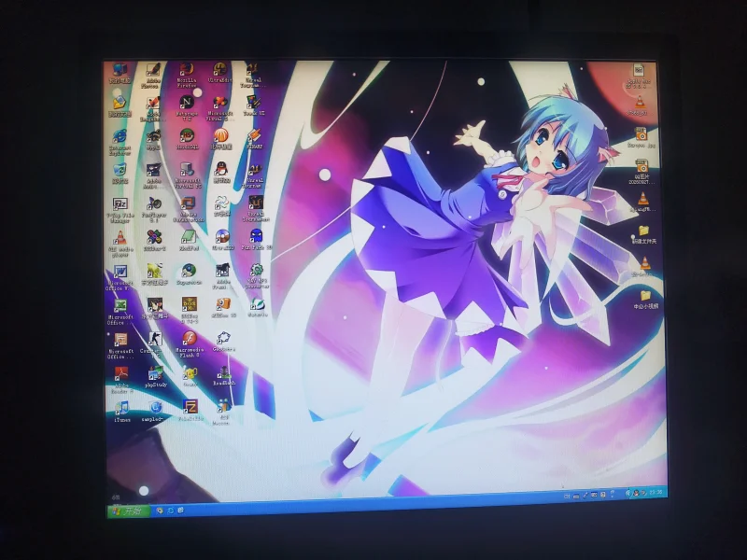Select the phpStudy desktop icon

point(156,377)
